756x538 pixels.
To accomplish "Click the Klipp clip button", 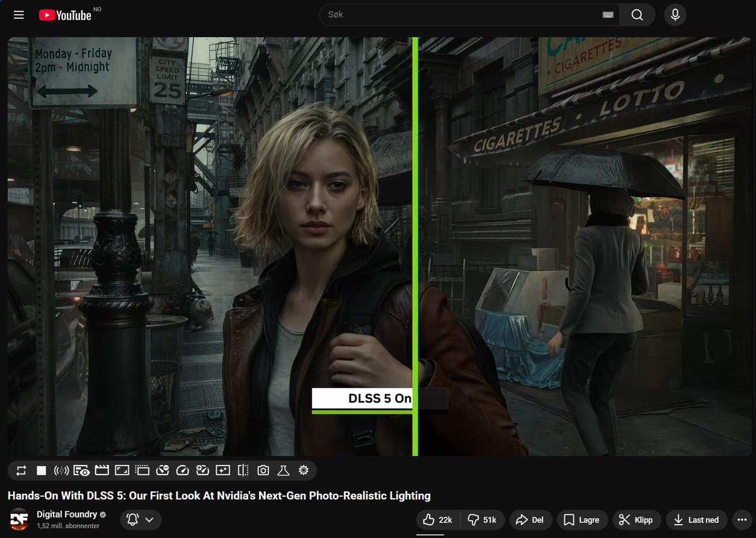I will [x=637, y=520].
